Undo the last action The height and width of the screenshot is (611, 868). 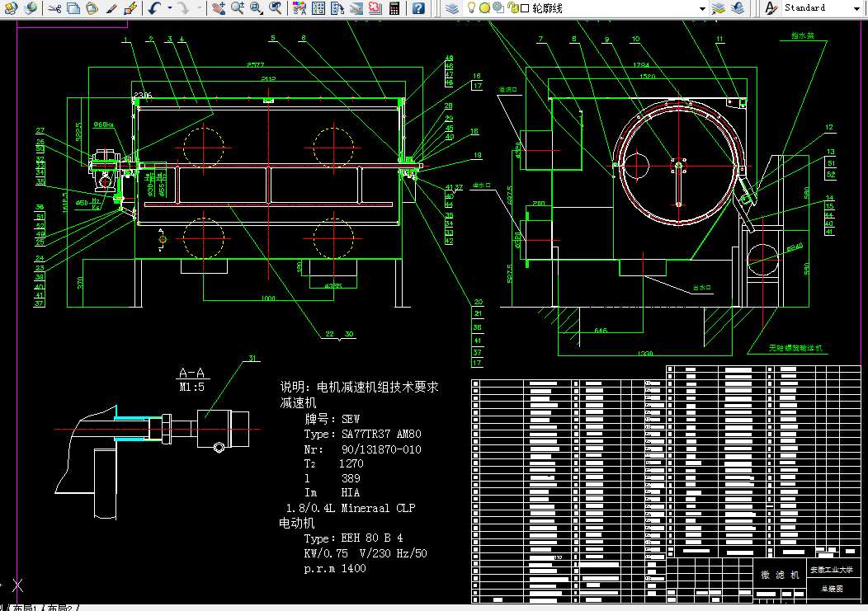coord(155,7)
